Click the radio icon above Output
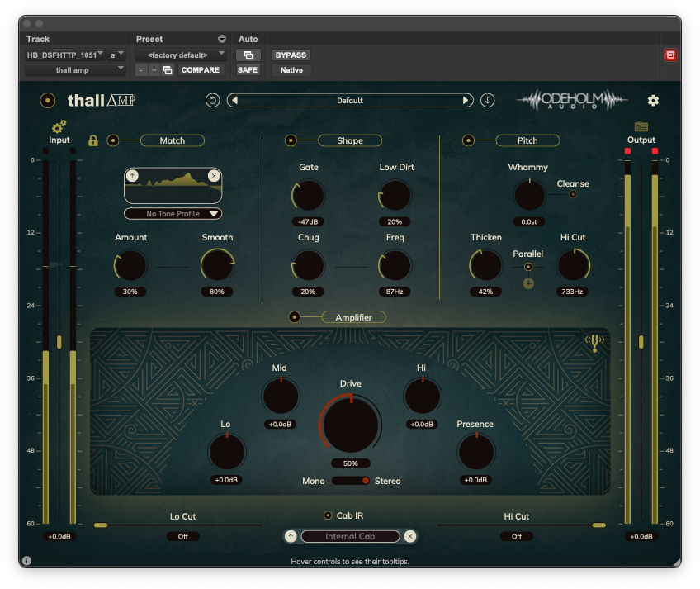 (641, 126)
